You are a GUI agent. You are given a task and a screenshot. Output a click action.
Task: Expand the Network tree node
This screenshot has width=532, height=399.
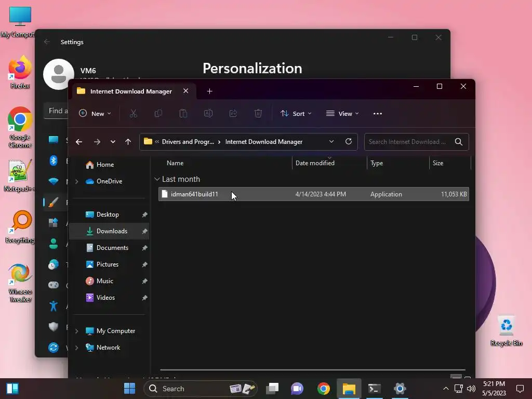[x=77, y=348]
